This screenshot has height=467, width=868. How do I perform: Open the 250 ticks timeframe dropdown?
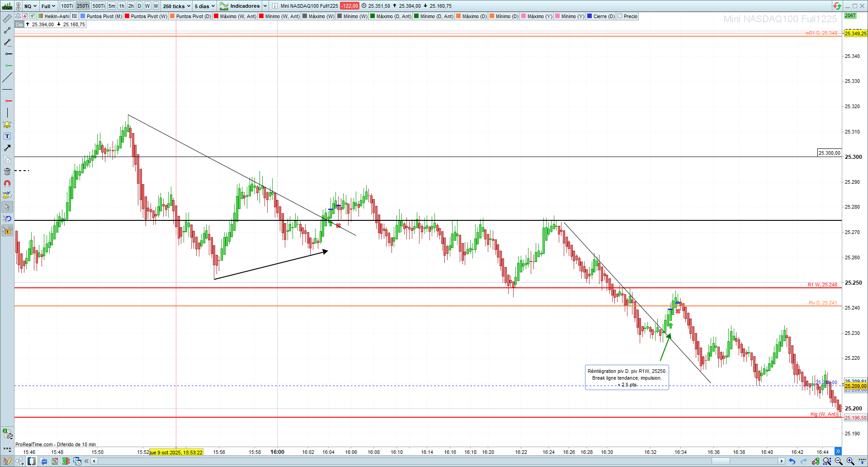click(x=177, y=6)
